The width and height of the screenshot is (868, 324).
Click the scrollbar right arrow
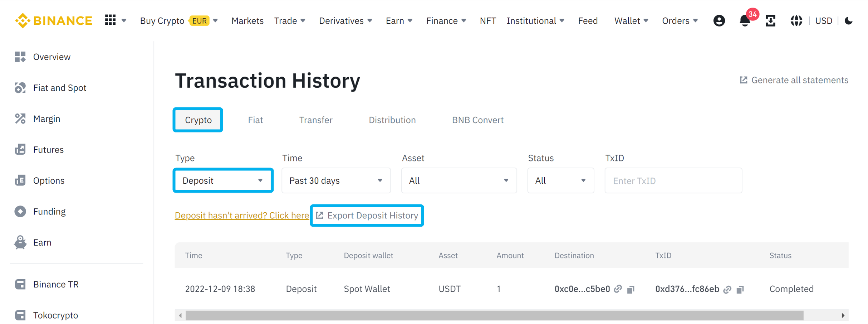click(x=843, y=315)
